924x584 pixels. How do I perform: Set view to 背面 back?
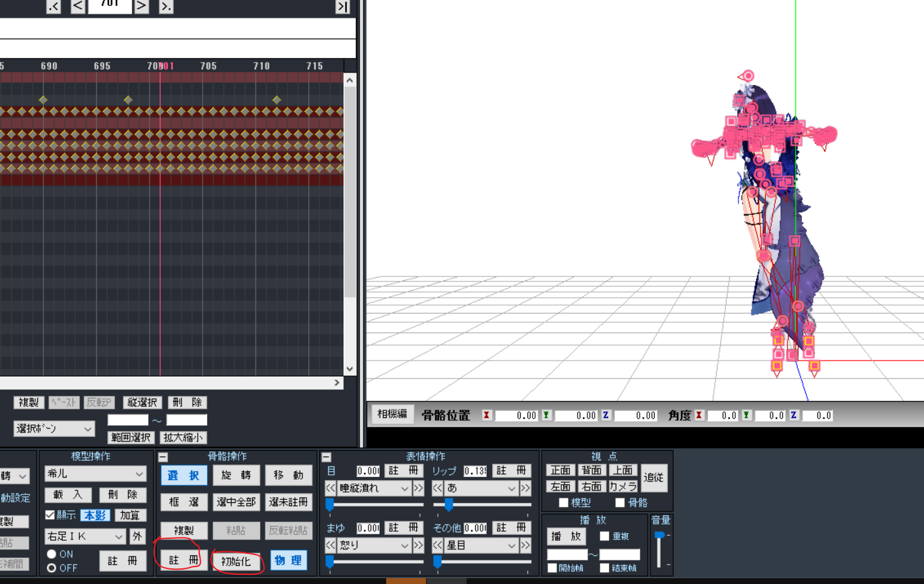[591, 470]
